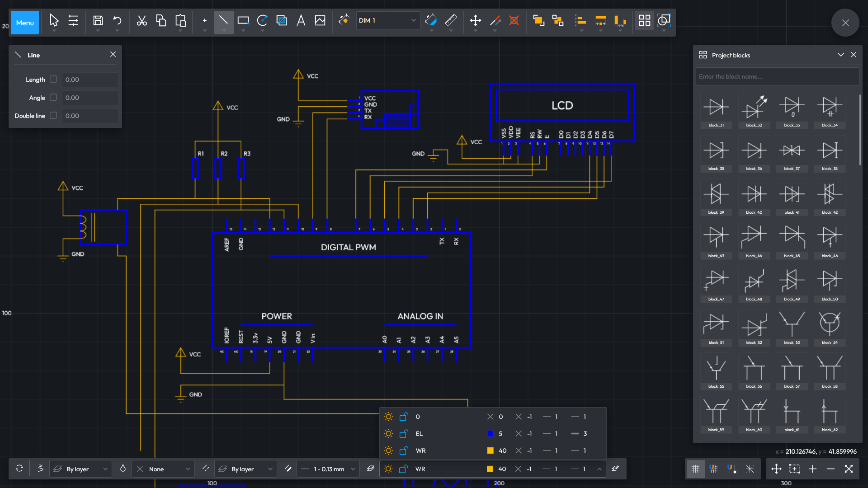The image size is (868, 488).
Task: Toggle visibility sun icon of EL layer
Action: (388, 434)
